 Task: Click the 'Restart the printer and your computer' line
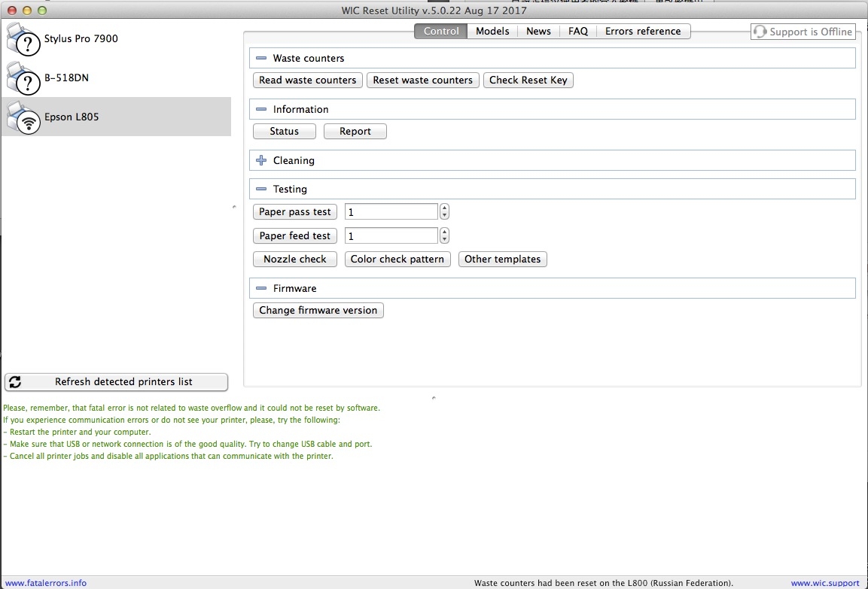point(77,432)
